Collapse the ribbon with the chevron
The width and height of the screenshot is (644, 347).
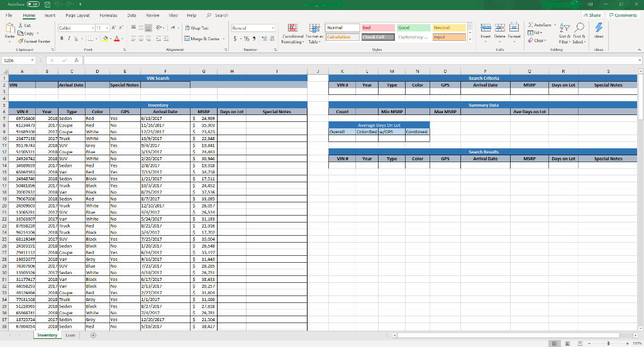[x=639, y=50]
